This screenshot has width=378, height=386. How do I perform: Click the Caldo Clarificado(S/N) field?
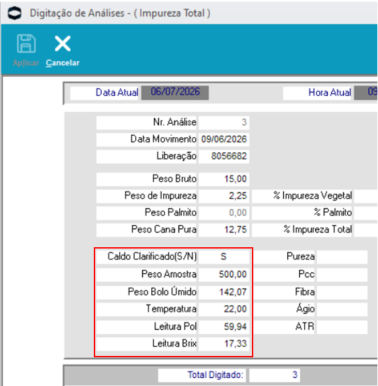click(224, 257)
